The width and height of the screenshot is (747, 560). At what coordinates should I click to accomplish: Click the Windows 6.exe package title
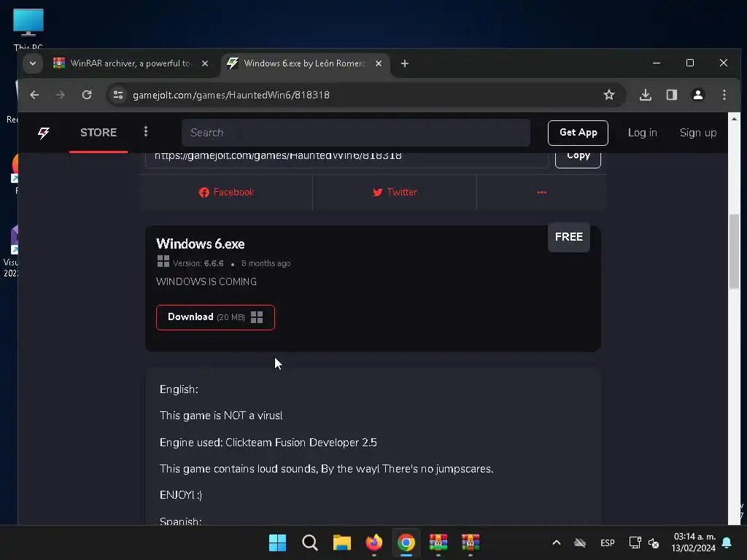[x=200, y=244]
